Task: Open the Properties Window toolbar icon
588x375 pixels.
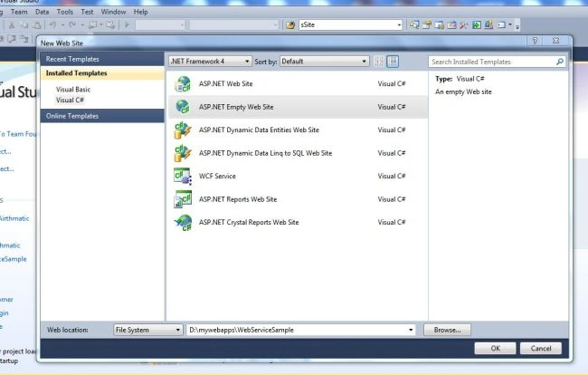Action: (427, 24)
